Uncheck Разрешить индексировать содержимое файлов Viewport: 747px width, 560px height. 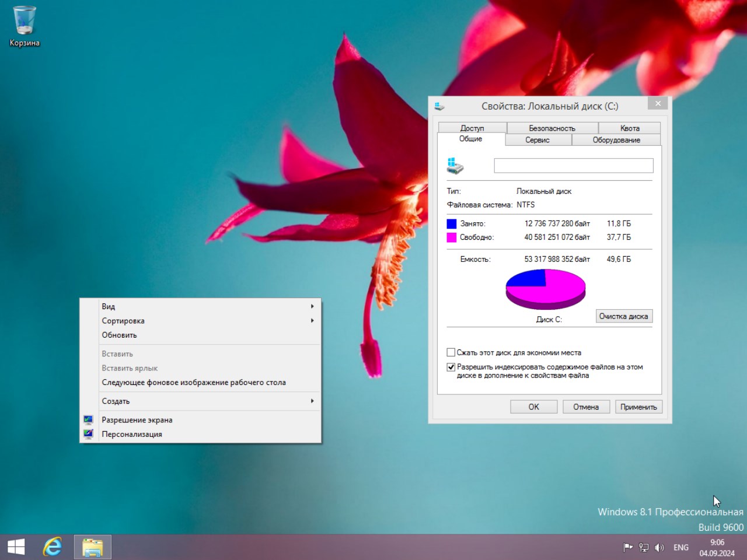pyautogui.click(x=451, y=367)
